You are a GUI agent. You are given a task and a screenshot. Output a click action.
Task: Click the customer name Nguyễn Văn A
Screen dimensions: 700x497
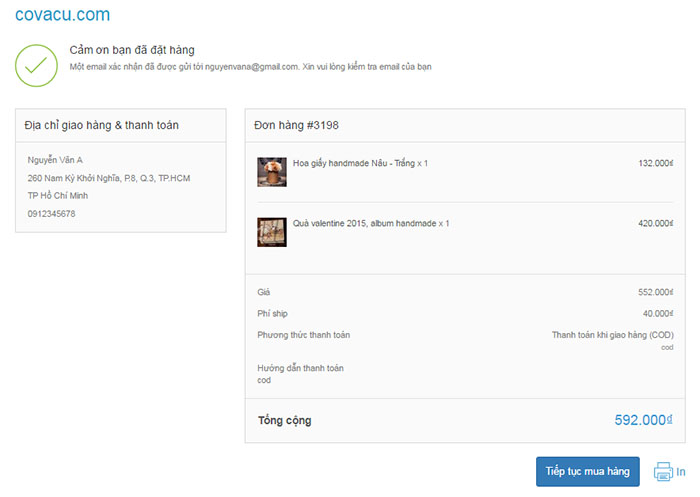[55, 160]
